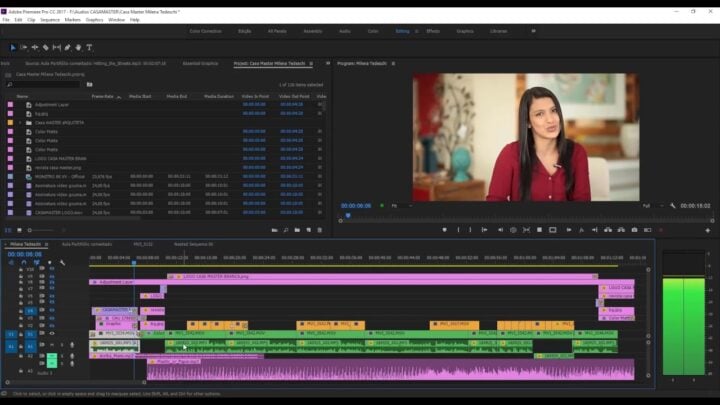This screenshot has width=720, height=405.
Task: Select the Hand tool
Action: pos(78,47)
